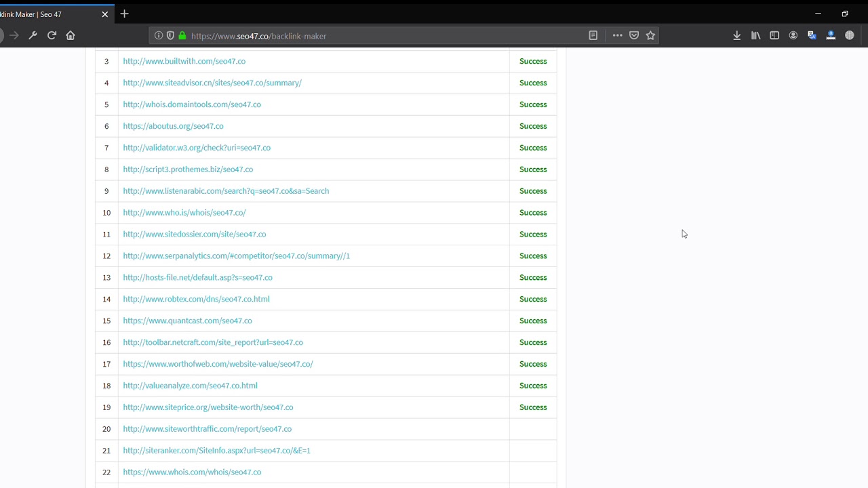Bookmark this page with the star
Image resolution: width=868 pixels, height=488 pixels.
click(x=651, y=35)
